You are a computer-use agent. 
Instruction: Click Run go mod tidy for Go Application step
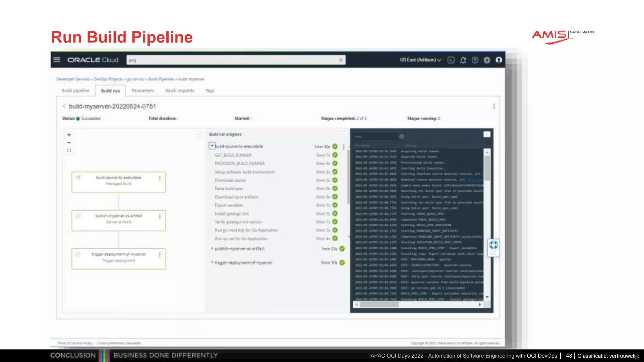pyautogui.click(x=246, y=230)
